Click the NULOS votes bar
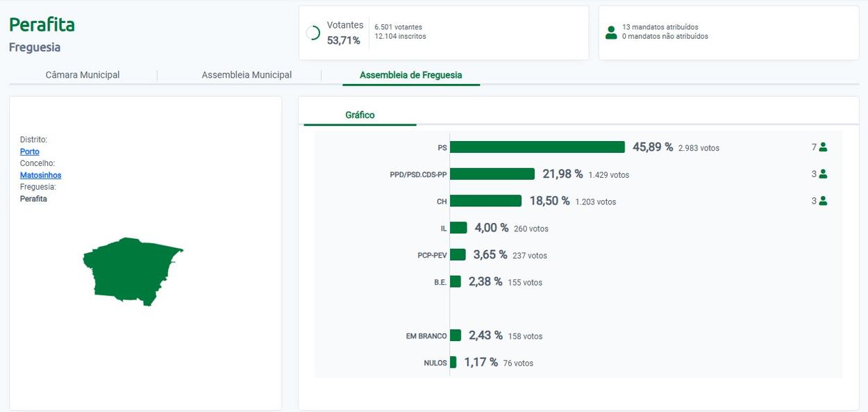868x412 pixels. click(453, 362)
